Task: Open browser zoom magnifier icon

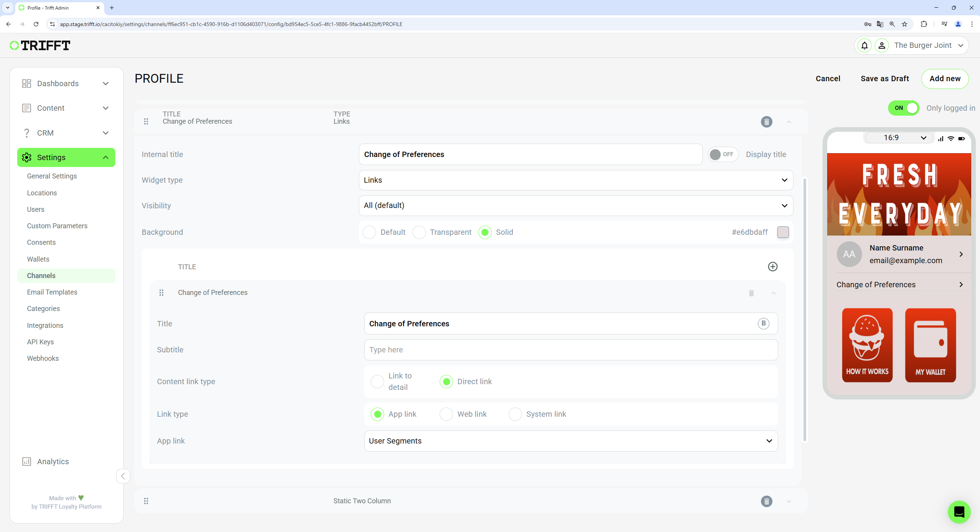Action: pyautogui.click(x=892, y=24)
